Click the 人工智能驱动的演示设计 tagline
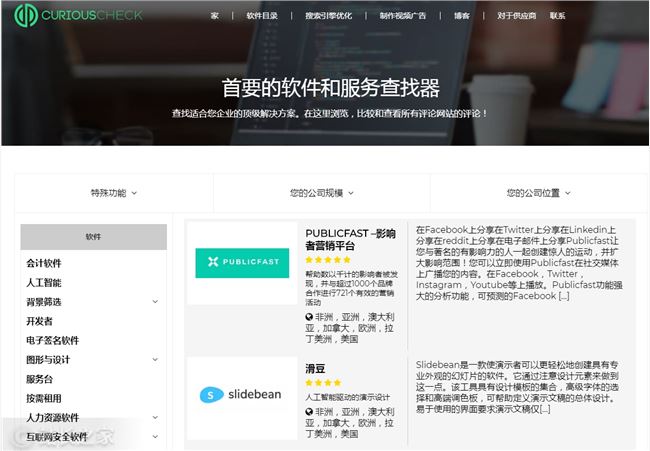Viewport: 650px width, 451px height. pos(347,397)
